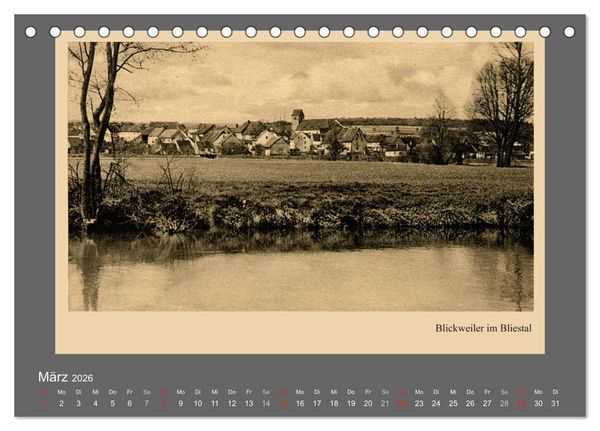Select date 6 in the calendar strip

coord(129,403)
